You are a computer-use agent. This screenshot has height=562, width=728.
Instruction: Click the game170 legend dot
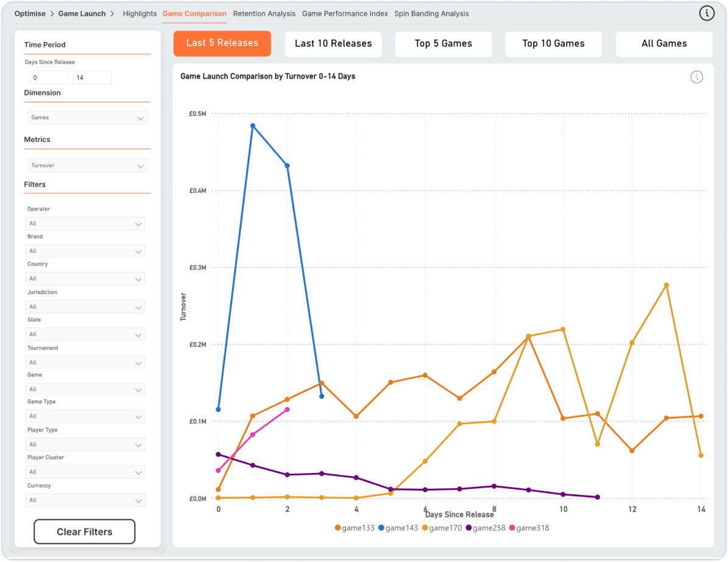(x=425, y=528)
